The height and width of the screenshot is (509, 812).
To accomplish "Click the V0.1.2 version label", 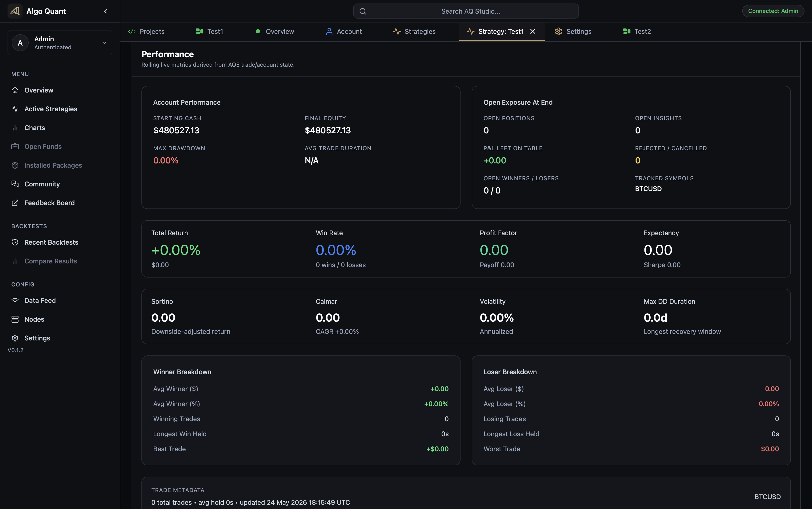I will pyautogui.click(x=16, y=350).
